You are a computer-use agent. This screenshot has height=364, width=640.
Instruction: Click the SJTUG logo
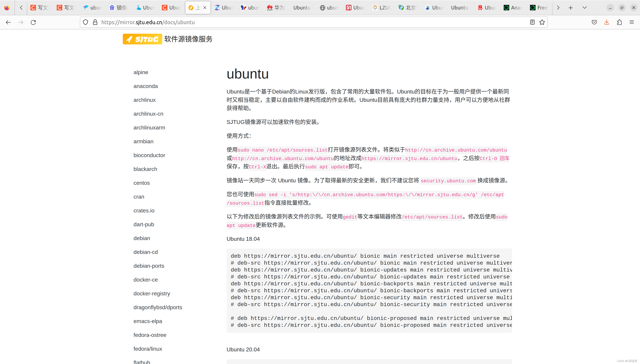[x=142, y=39]
